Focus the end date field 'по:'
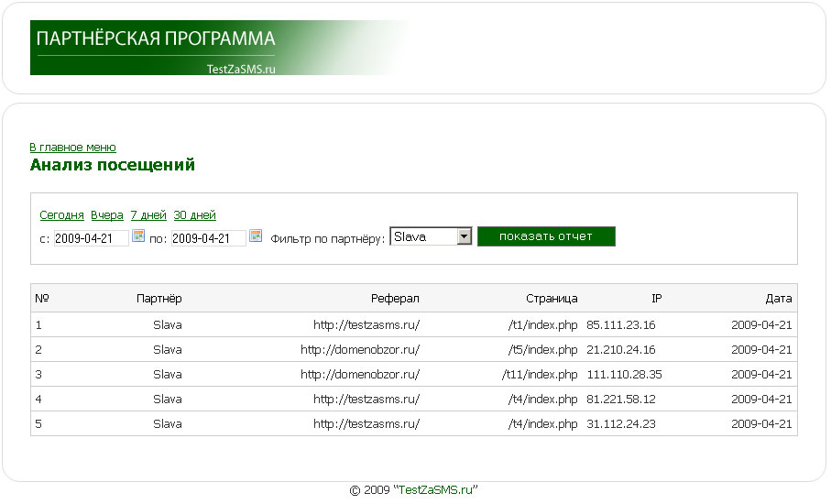This screenshot has width=831, height=504. pos(208,238)
